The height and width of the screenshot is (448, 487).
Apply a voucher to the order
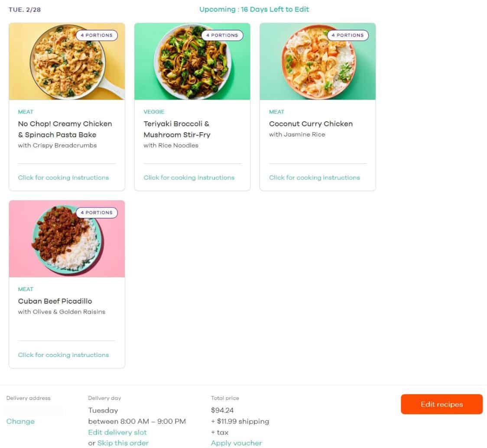pos(237,443)
